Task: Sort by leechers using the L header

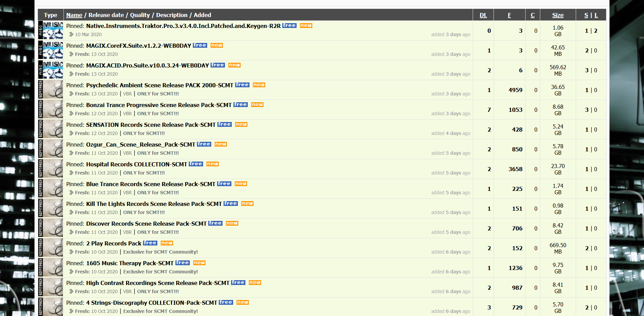Action: pos(596,15)
